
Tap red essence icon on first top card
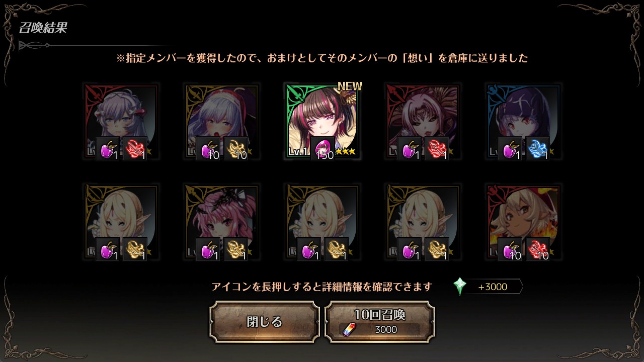[x=135, y=149]
